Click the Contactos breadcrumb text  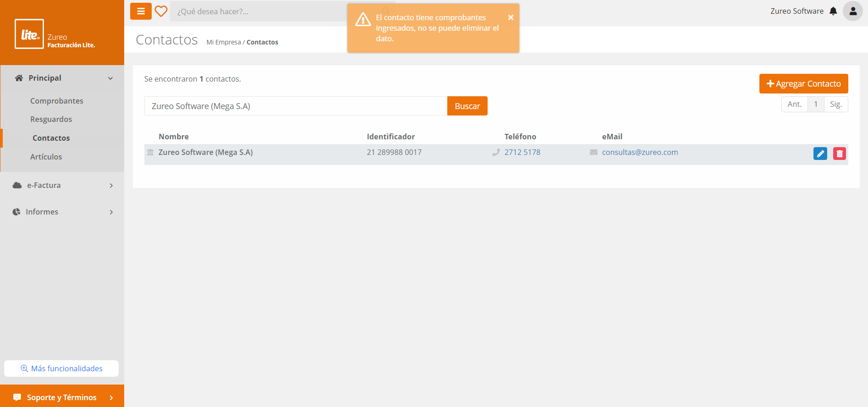coord(263,42)
